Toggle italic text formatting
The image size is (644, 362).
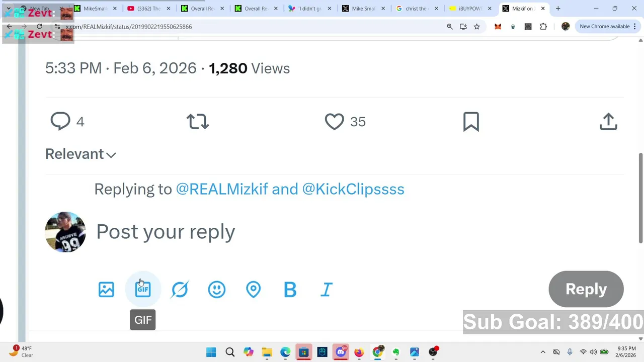pos(327,289)
